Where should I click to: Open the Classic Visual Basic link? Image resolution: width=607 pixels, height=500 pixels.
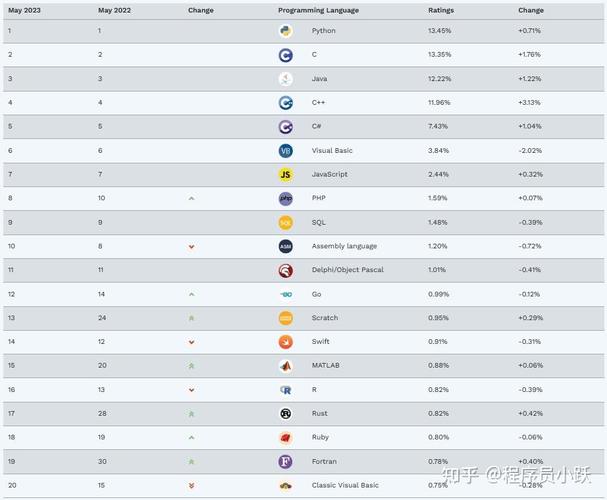(x=345, y=485)
